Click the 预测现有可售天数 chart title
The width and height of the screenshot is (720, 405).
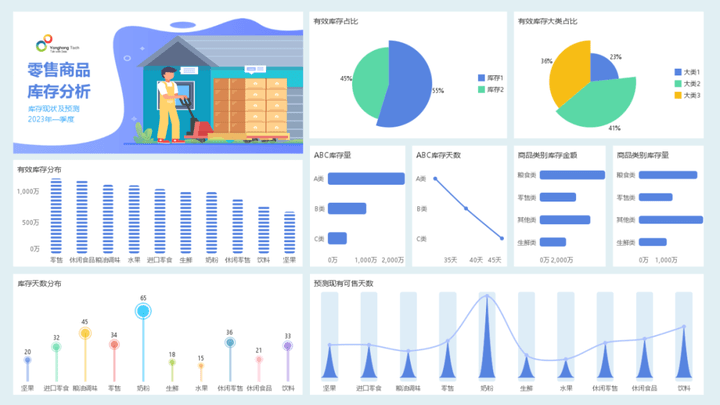(343, 283)
